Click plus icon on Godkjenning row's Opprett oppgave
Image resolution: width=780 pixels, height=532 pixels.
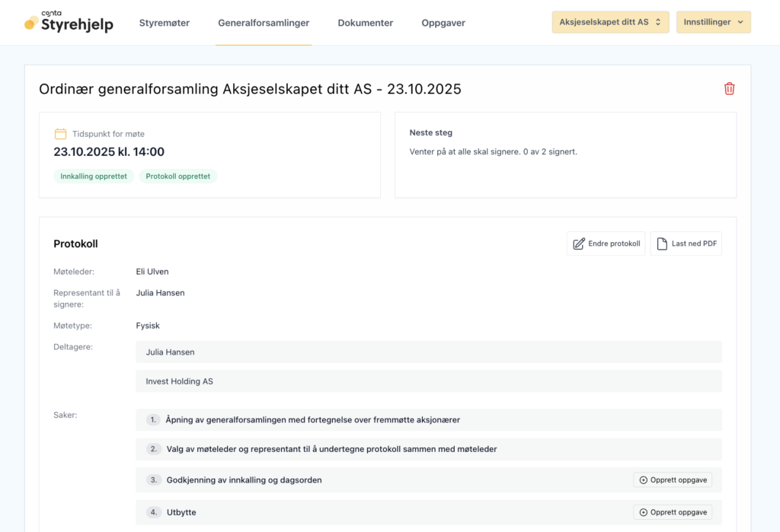coord(644,480)
